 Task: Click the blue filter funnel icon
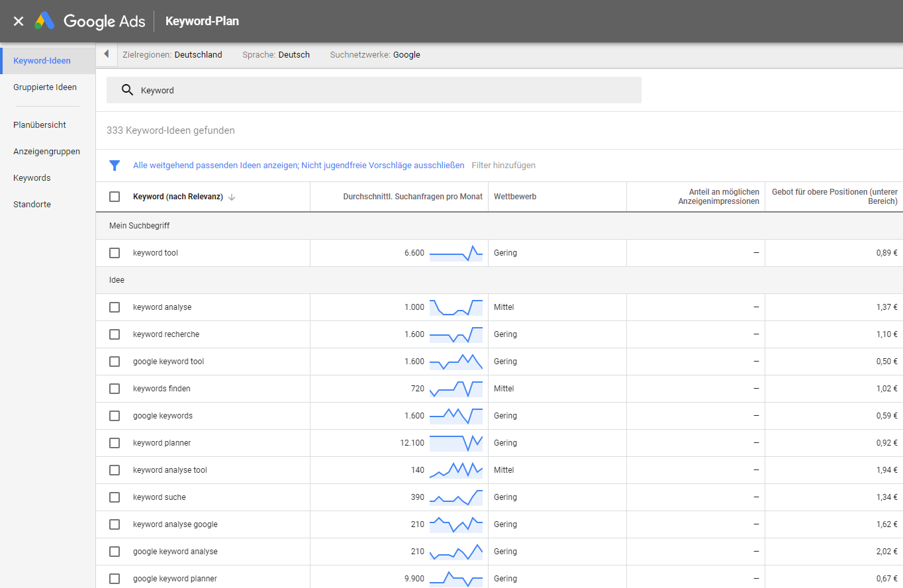(x=115, y=166)
